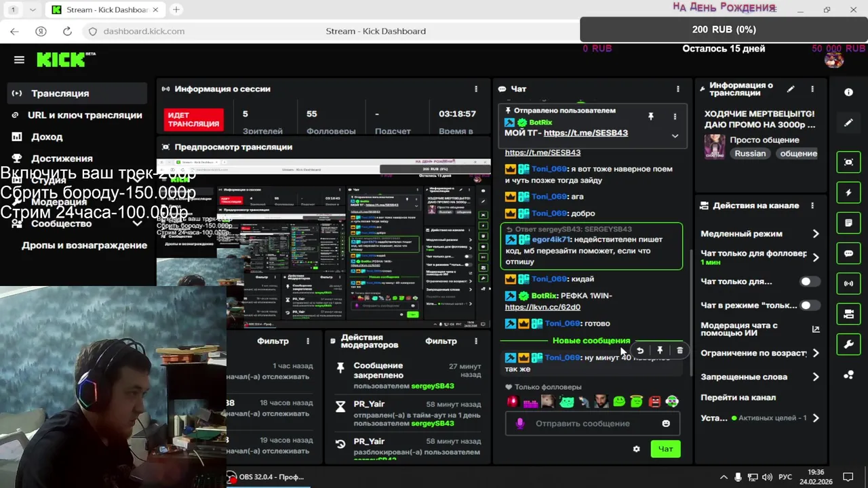Switch РУС keyboard language in taskbar
868x488 pixels.
(785, 476)
